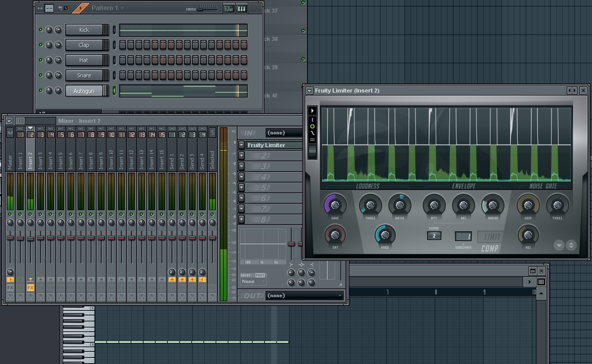Click the white curve icon in Fruity Limiter display
592x364 pixels.
[312, 133]
